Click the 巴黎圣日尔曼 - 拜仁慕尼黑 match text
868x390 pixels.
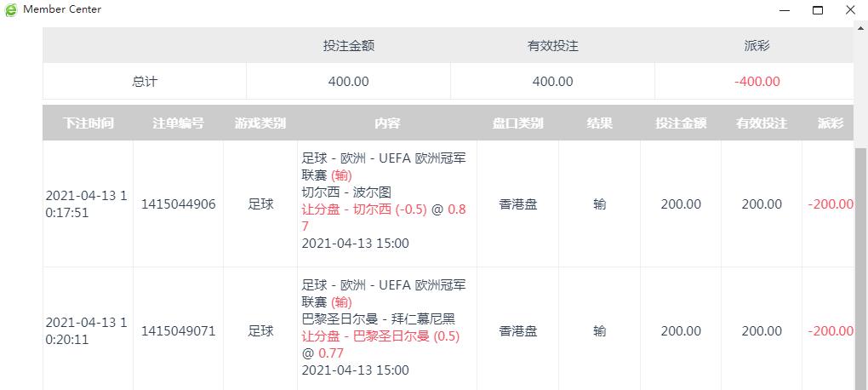coord(379,319)
